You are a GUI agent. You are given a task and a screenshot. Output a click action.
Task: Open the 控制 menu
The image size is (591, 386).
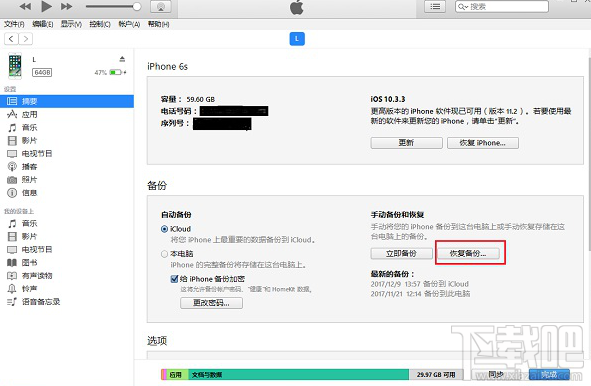tap(100, 24)
